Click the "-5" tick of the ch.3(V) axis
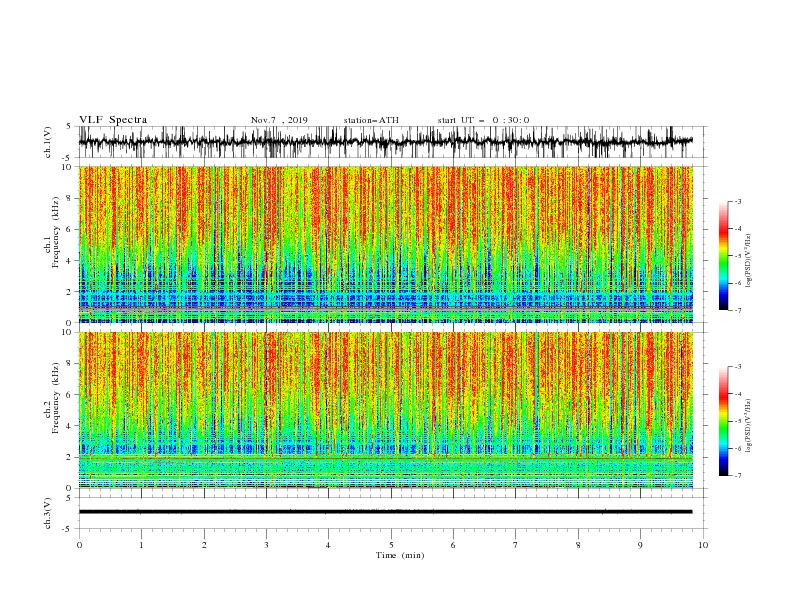This screenshot has width=792, height=612. 67,529
